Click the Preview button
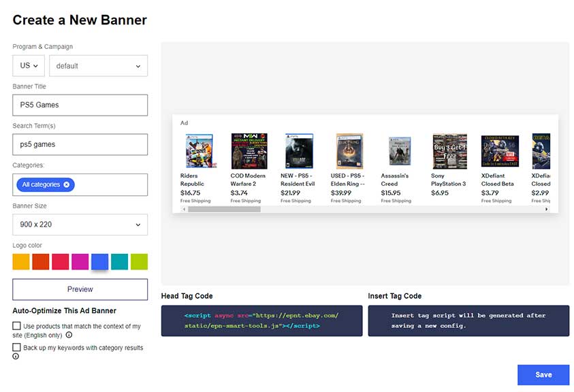 (80, 289)
